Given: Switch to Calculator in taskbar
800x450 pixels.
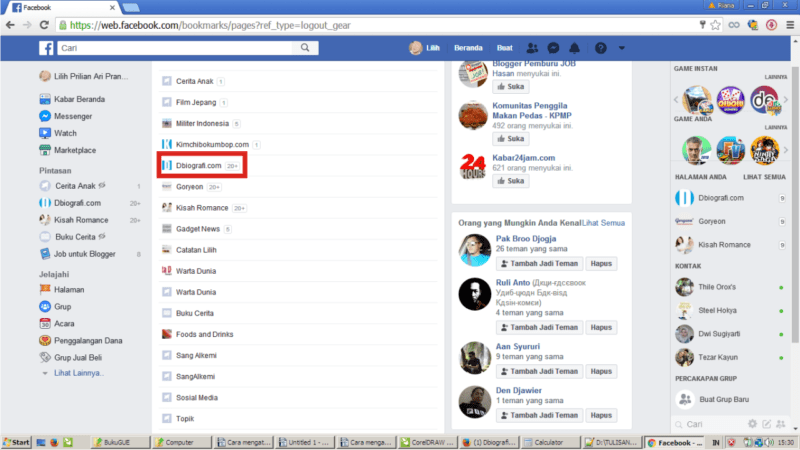Looking at the screenshot, I should pyautogui.click(x=551, y=442).
